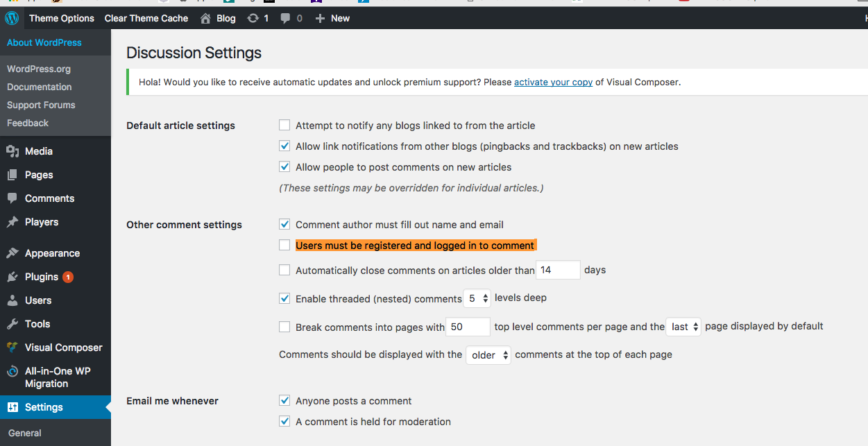Screen dimensions: 868x446
Task: Click the Media icon in sidebar
Action: 12,151
